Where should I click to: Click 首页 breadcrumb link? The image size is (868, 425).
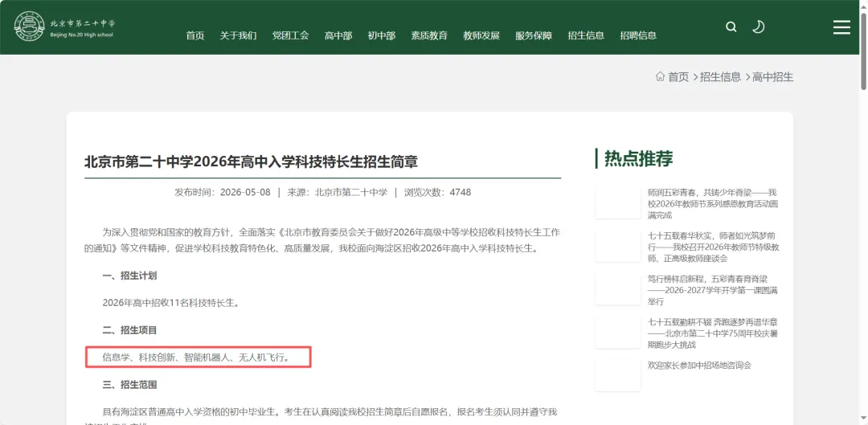pyautogui.click(x=678, y=77)
